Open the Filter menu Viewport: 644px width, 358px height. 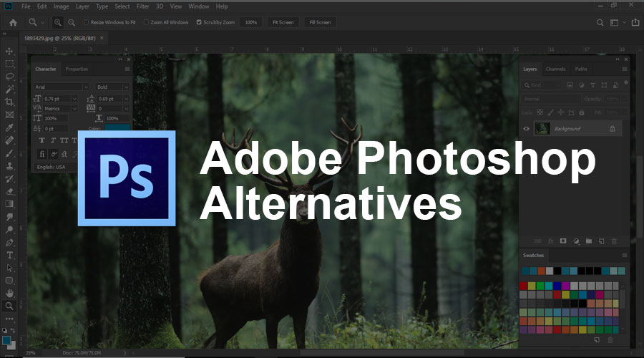(143, 6)
